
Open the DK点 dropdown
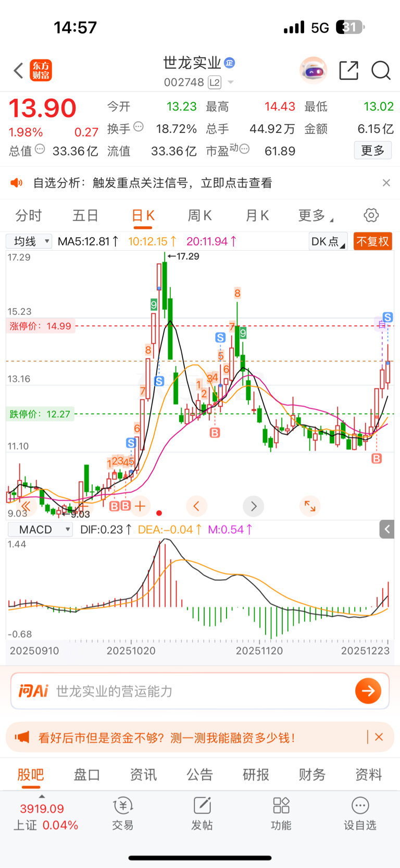(328, 241)
